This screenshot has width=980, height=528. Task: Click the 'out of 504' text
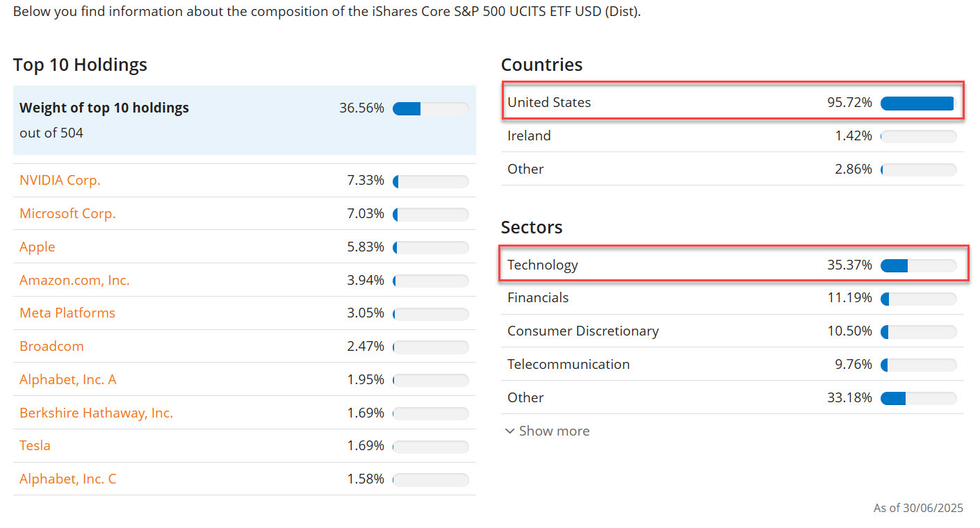click(x=51, y=133)
